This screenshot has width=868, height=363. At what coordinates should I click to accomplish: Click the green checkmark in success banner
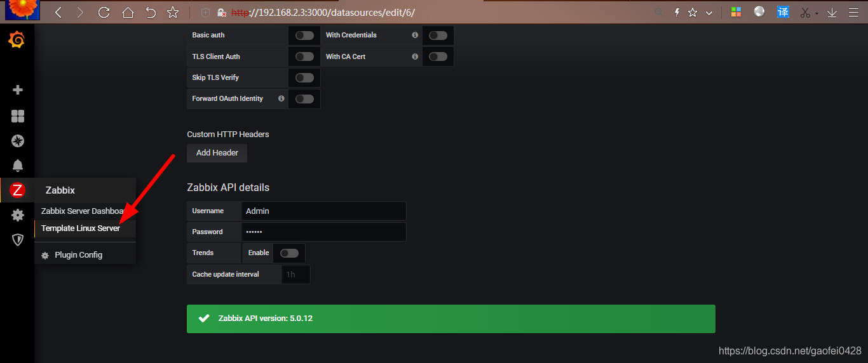tap(204, 319)
